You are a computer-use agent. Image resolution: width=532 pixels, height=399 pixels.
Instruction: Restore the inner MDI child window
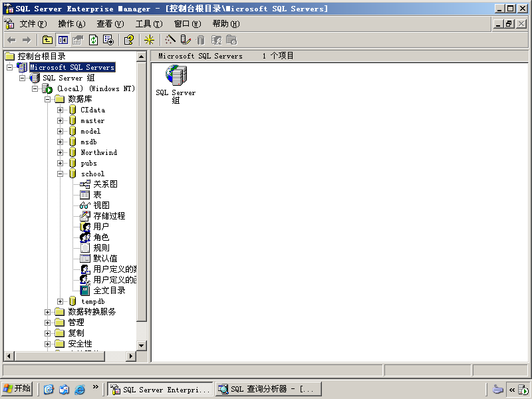tap(509, 24)
